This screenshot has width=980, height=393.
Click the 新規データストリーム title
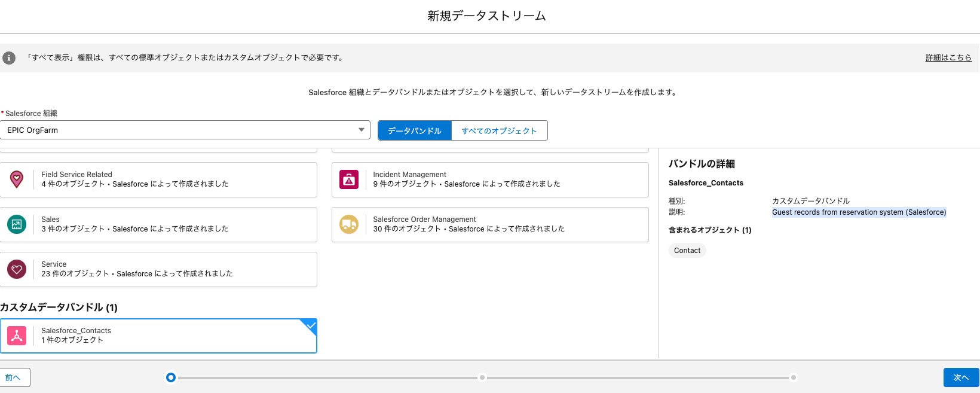pyautogui.click(x=486, y=16)
